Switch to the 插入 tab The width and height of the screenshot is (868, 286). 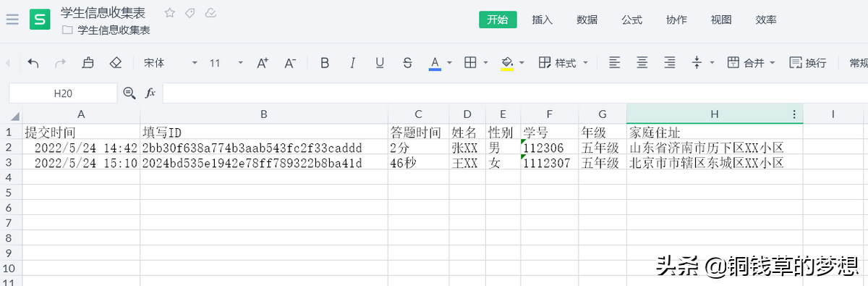tap(542, 20)
